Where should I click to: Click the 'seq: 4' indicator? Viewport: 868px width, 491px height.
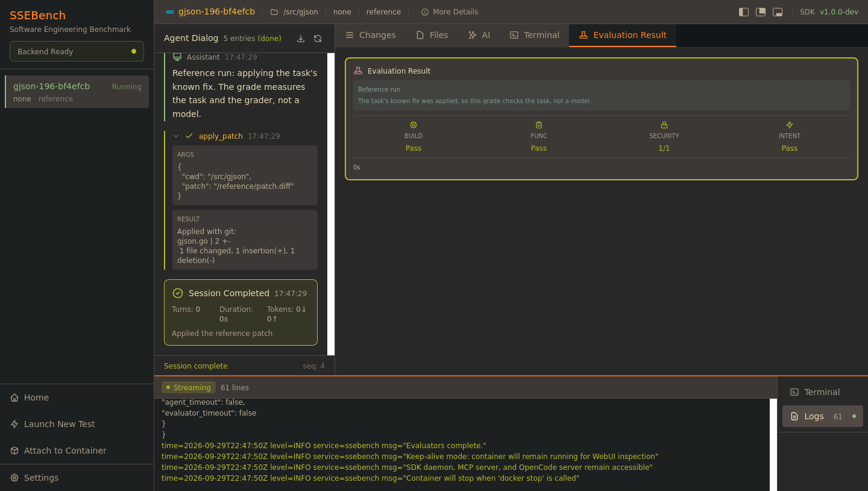point(313,366)
